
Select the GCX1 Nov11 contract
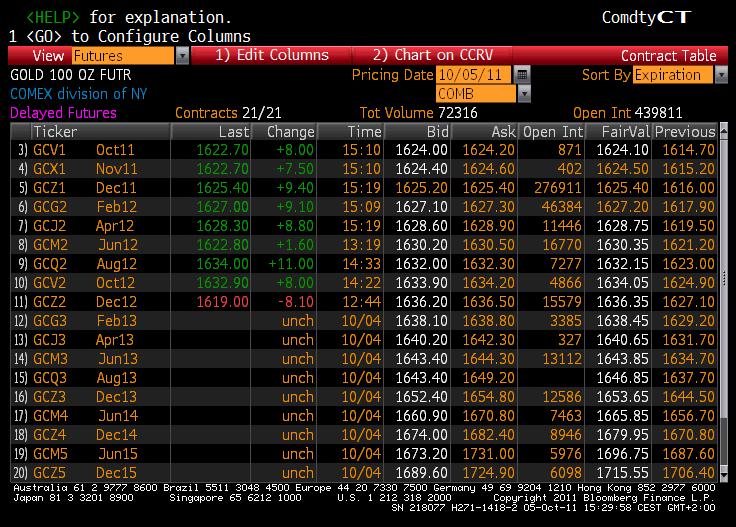364,169
